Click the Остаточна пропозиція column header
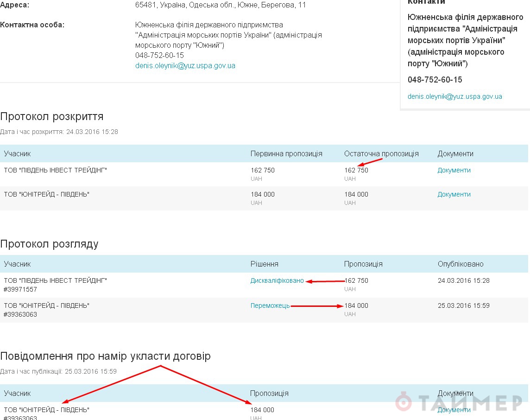 click(x=381, y=153)
